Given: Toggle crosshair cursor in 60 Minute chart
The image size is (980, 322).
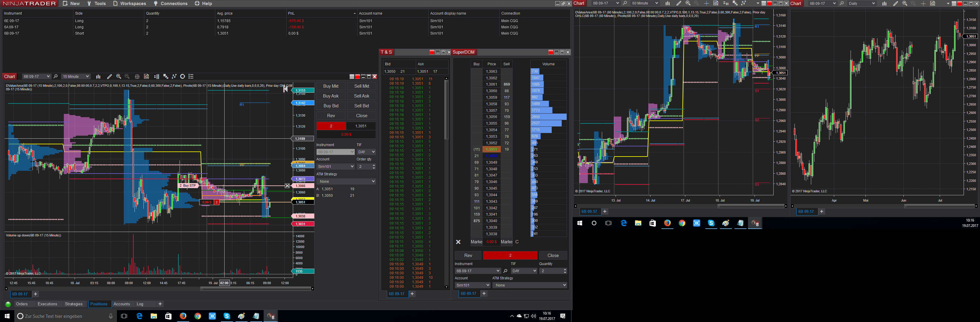Looking at the screenshot, I should click(707, 3).
